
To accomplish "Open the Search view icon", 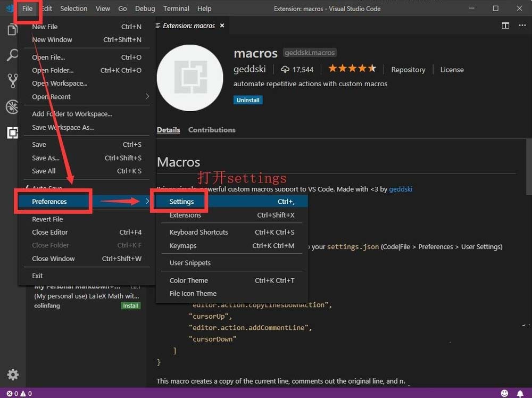I will tap(12, 55).
